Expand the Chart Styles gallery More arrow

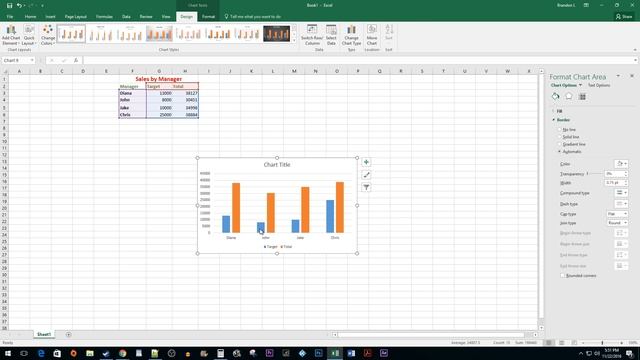[294, 40]
